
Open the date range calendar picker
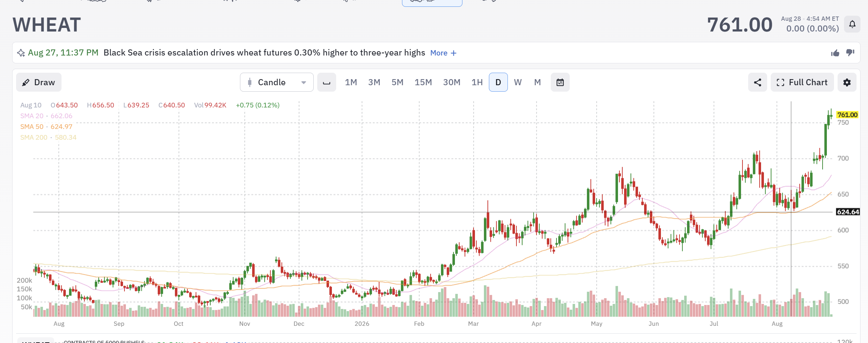click(x=560, y=82)
